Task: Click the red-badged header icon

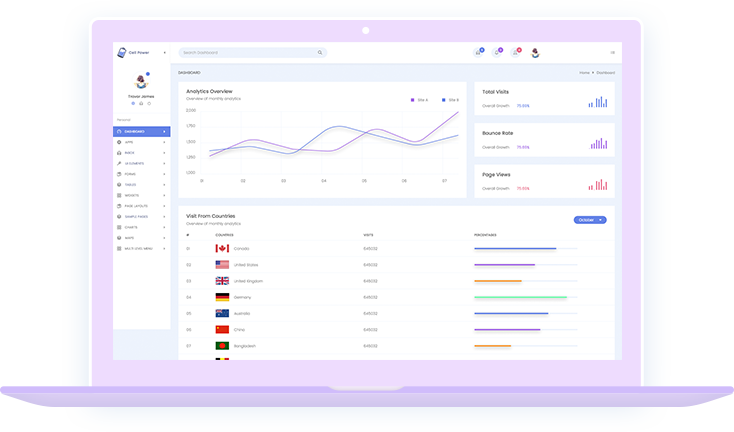Action: 516,52
